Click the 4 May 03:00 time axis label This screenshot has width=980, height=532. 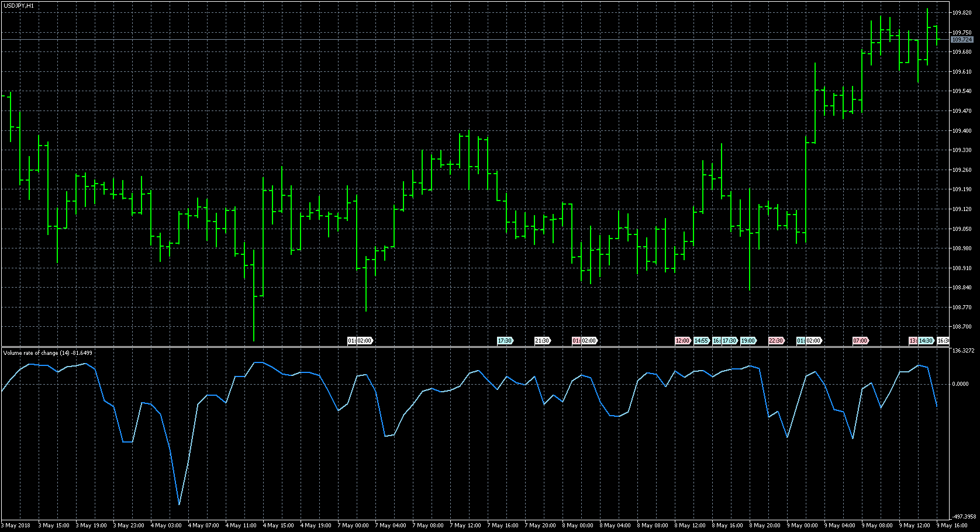pos(166,526)
